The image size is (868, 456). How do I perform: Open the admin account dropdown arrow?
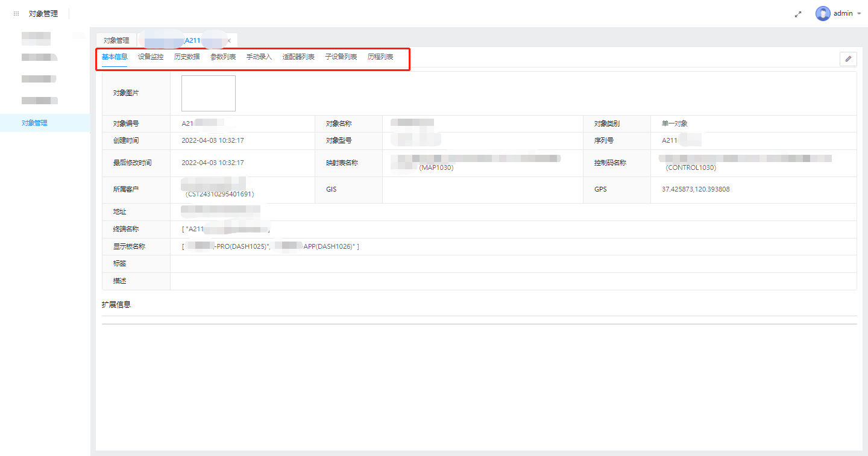click(x=859, y=13)
